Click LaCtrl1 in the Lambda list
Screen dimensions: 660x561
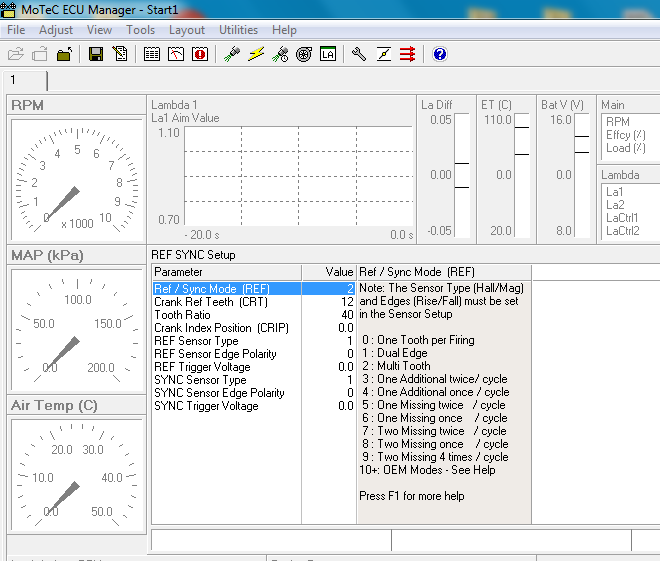click(x=622, y=218)
